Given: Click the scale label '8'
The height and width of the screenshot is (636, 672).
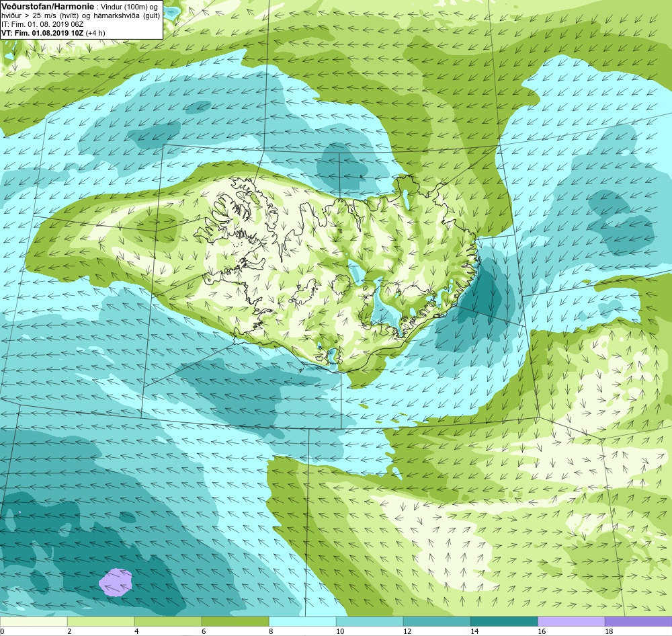Looking at the screenshot, I should coord(271,631).
